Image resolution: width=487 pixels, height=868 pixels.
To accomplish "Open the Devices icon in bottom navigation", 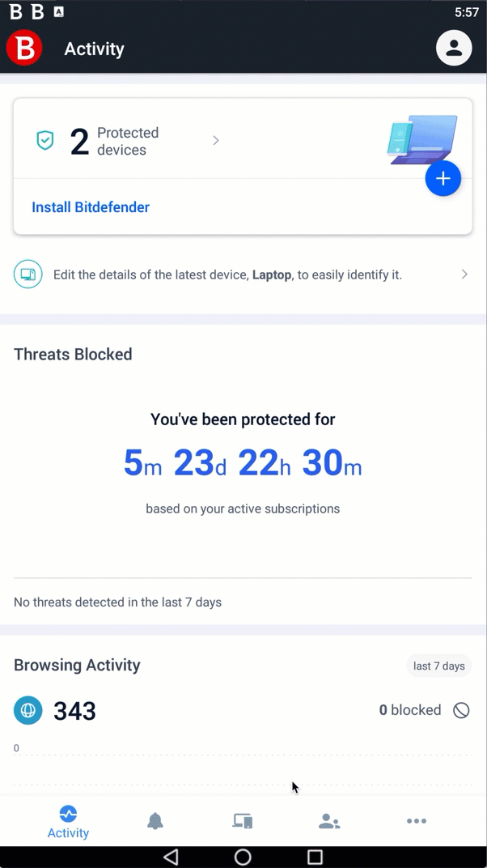I will click(x=242, y=820).
